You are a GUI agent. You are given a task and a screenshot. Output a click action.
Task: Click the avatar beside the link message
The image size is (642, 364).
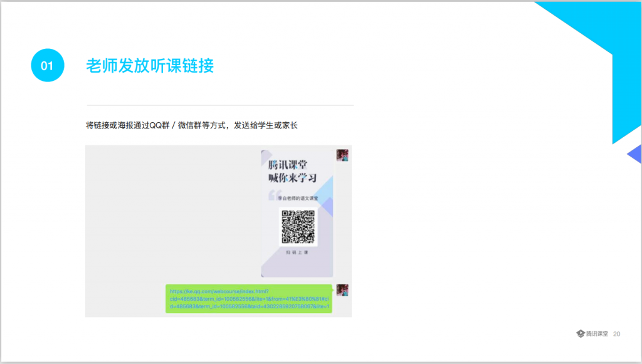coord(342,290)
